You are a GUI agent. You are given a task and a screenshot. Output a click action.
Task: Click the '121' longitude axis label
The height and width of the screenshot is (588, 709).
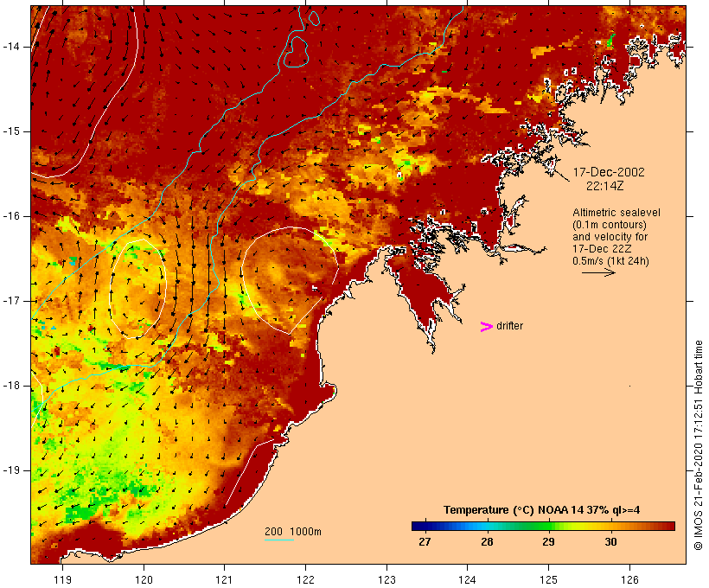point(224,579)
